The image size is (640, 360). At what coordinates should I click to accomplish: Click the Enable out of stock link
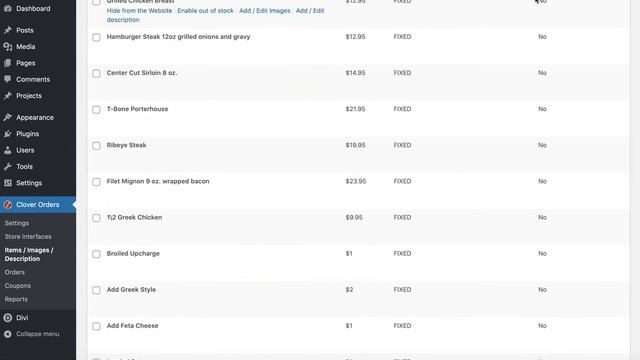(205, 11)
